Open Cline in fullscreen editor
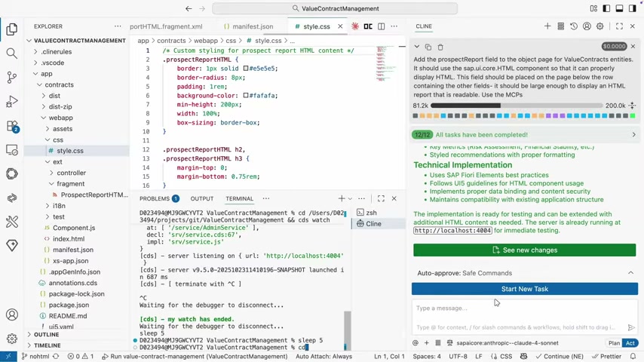This screenshot has width=644, height=362. pyautogui.click(x=619, y=26)
